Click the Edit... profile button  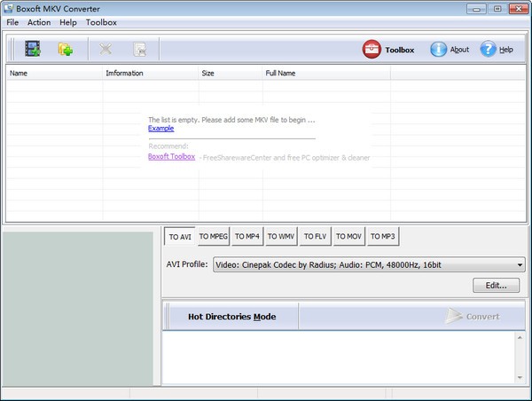click(496, 285)
